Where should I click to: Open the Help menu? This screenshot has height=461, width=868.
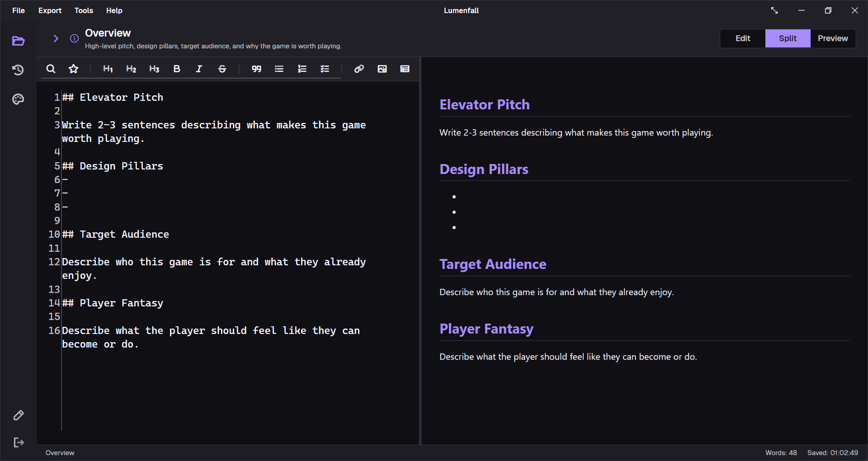[x=114, y=10]
